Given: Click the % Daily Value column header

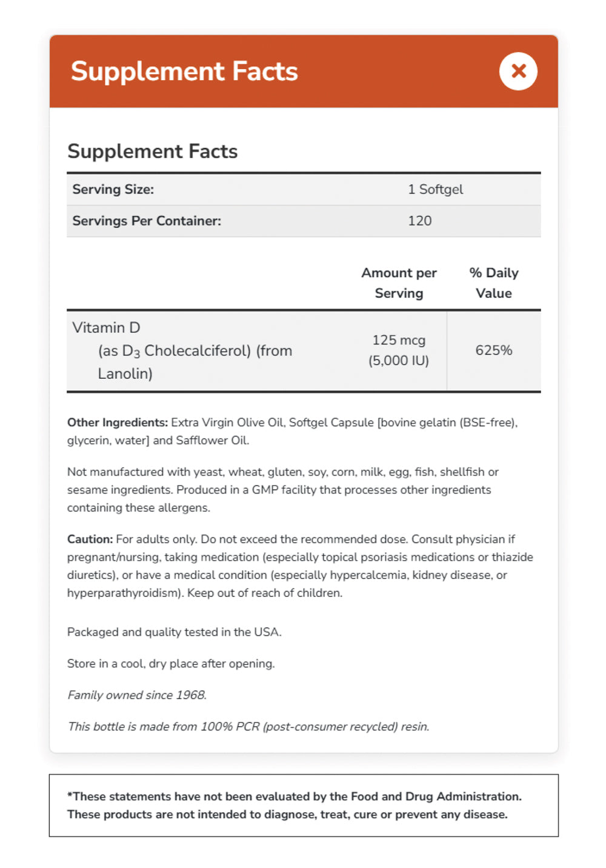Looking at the screenshot, I should (x=493, y=283).
